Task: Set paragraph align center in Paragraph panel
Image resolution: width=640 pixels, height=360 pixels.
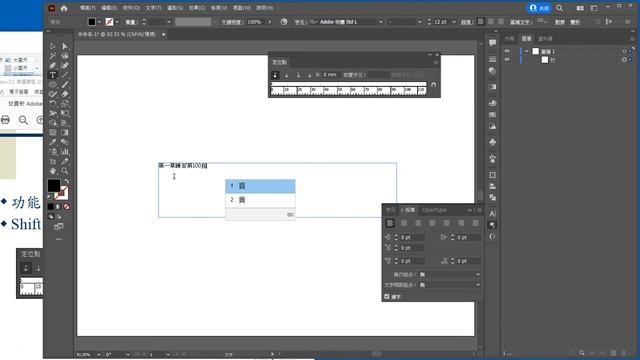Action: pyautogui.click(x=404, y=223)
